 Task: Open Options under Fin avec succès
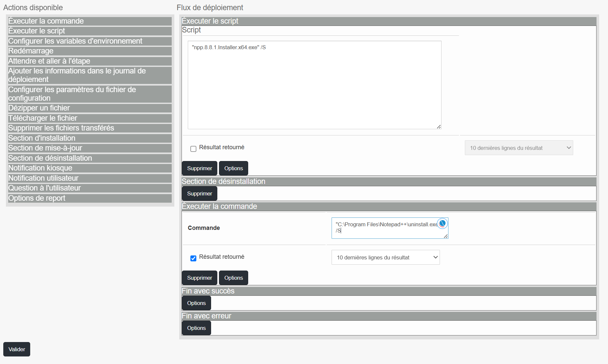(196, 303)
